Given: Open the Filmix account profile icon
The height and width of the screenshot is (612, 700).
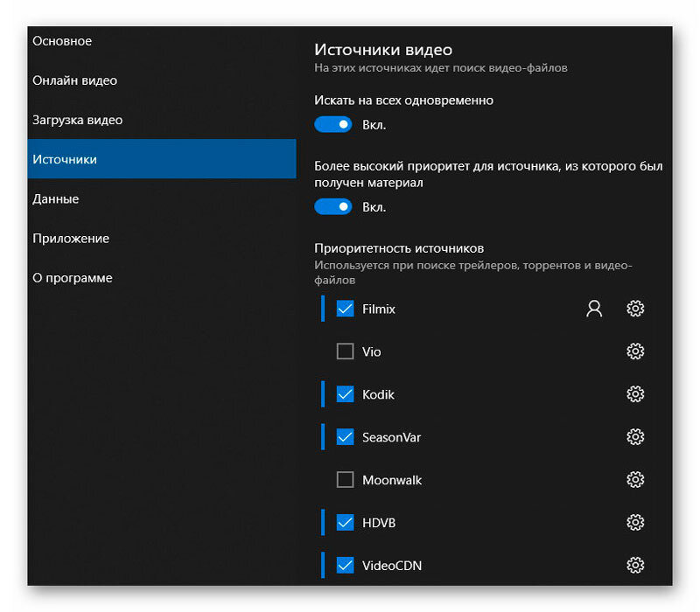Looking at the screenshot, I should (x=594, y=309).
